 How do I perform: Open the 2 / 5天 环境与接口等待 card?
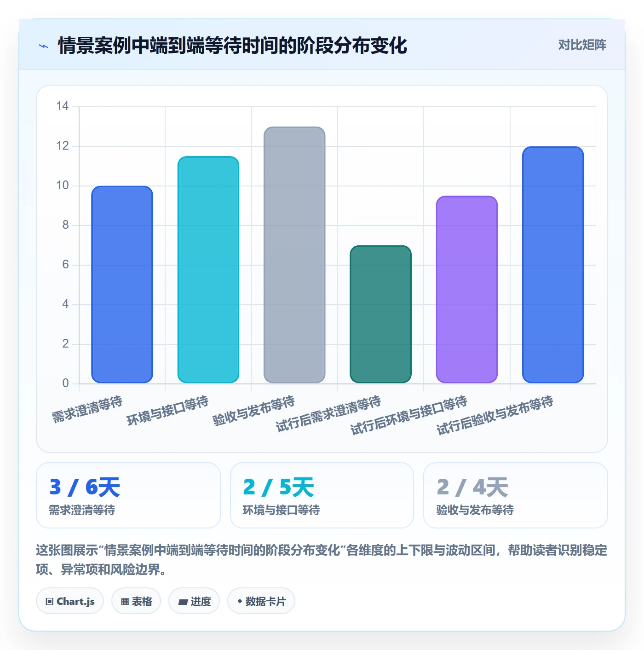tap(322, 495)
